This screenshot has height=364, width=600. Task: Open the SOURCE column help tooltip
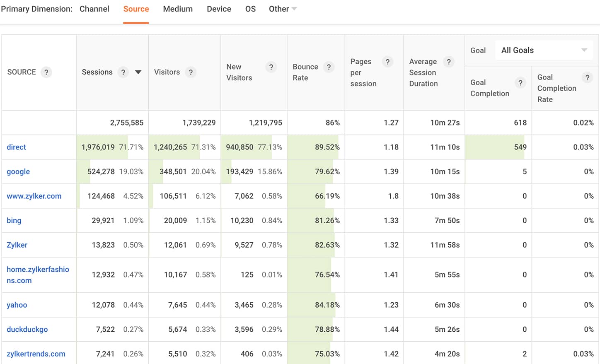(x=46, y=72)
